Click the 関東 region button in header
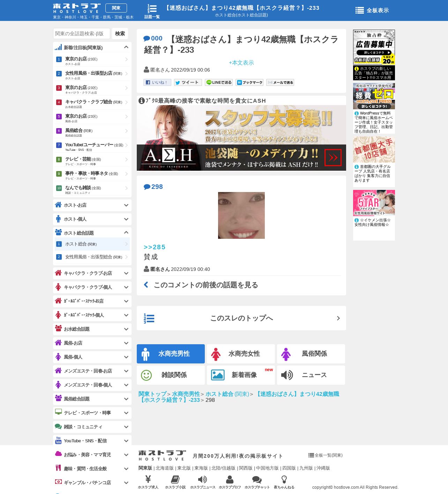Image resolution: width=448 pixels, height=494 pixels. click(x=116, y=8)
